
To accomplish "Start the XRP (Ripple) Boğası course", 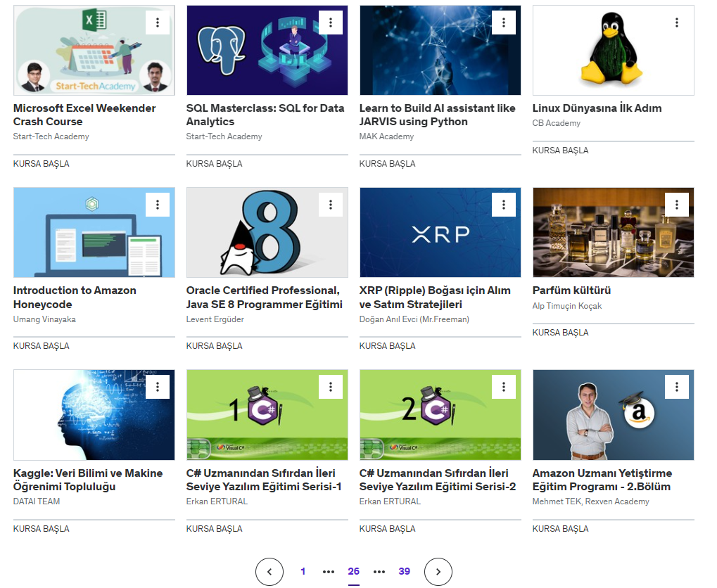I will click(387, 346).
